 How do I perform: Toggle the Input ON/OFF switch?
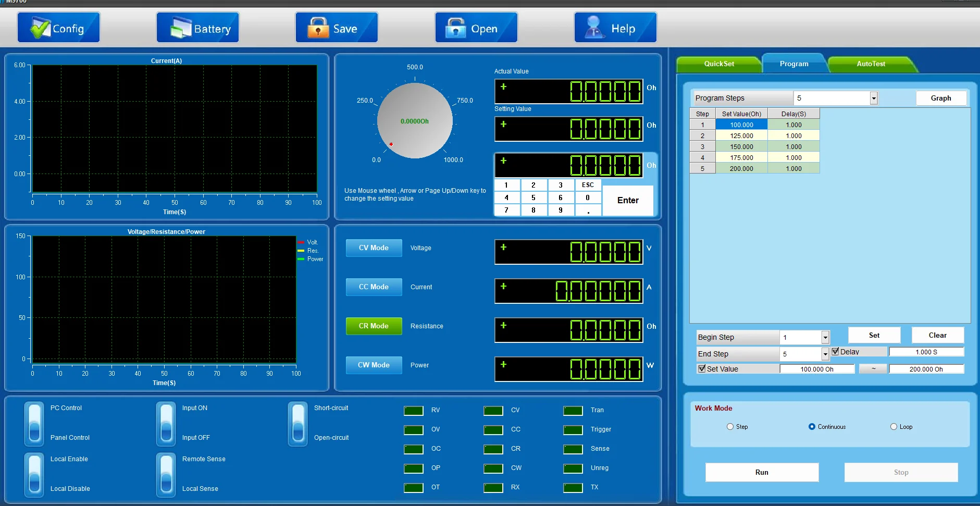tap(166, 423)
